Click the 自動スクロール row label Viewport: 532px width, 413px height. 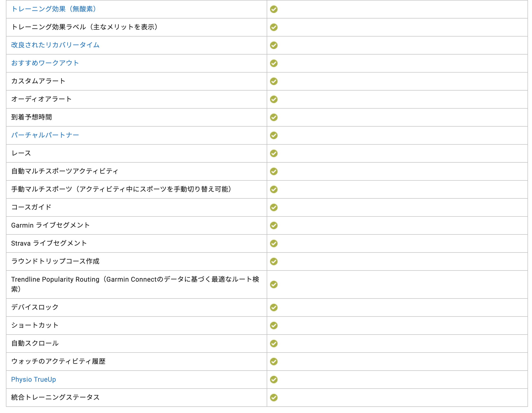pyautogui.click(x=35, y=344)
